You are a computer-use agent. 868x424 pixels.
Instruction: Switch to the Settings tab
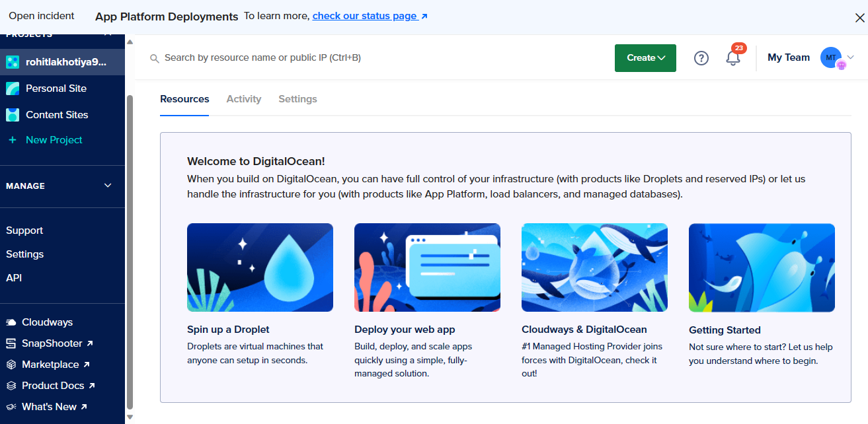pos(297,99)
